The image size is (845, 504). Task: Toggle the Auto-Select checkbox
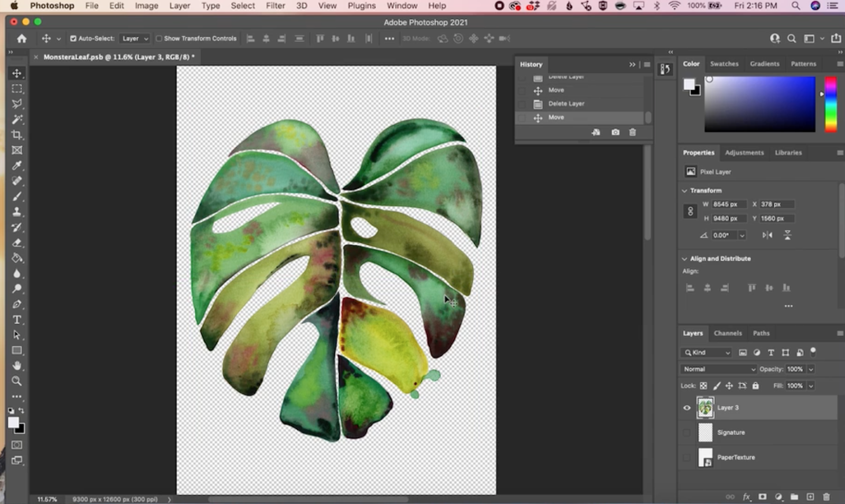[x=73, y=39]
